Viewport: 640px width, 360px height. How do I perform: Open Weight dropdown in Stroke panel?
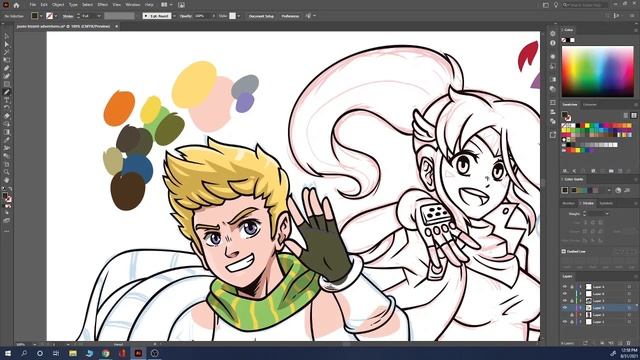click(x=607, y=214)
